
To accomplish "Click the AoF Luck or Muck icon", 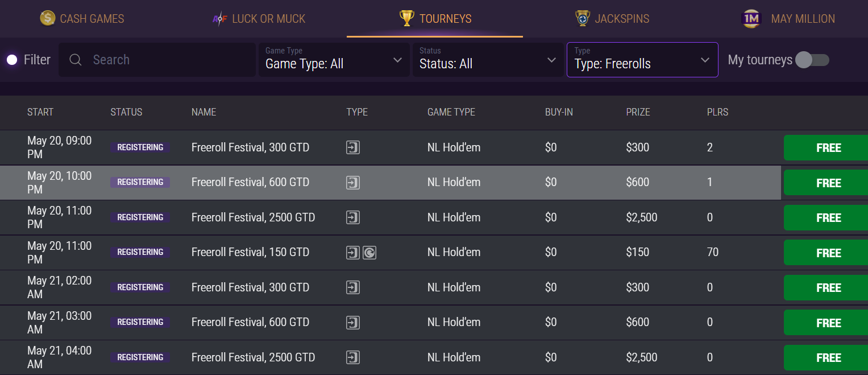I will point(219,19).
